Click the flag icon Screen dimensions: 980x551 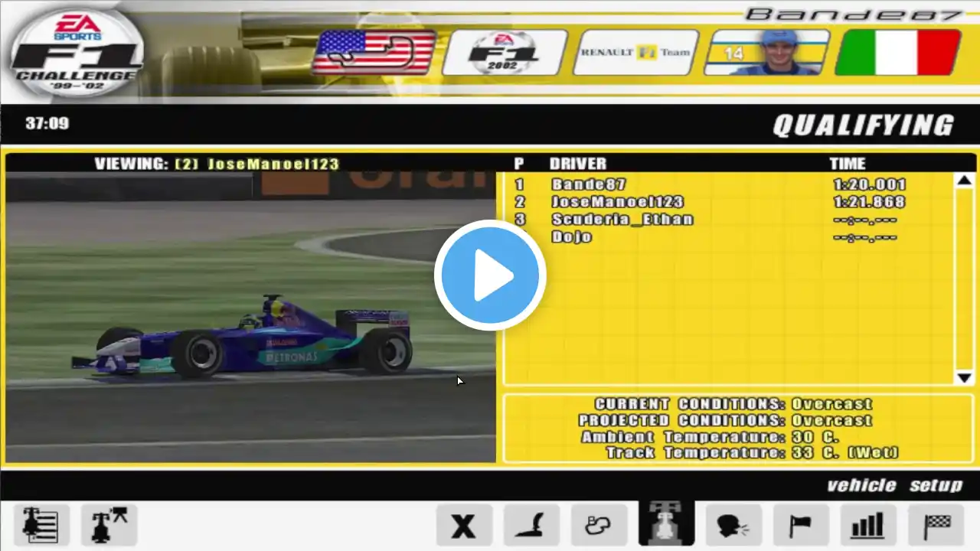[801, 525]
